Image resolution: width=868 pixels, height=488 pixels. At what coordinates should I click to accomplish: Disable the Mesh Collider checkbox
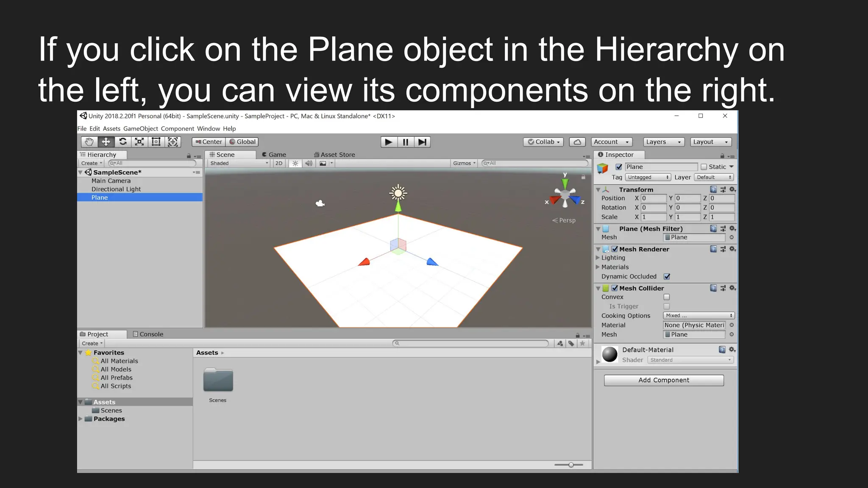click(x=615, y=288)
